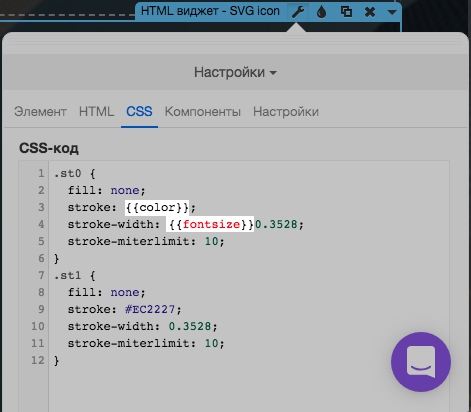The width and height of the screenshot is (471, 412).
Task: Click the {{color}} placeholder in the code
Action: [x=157, y=207]
